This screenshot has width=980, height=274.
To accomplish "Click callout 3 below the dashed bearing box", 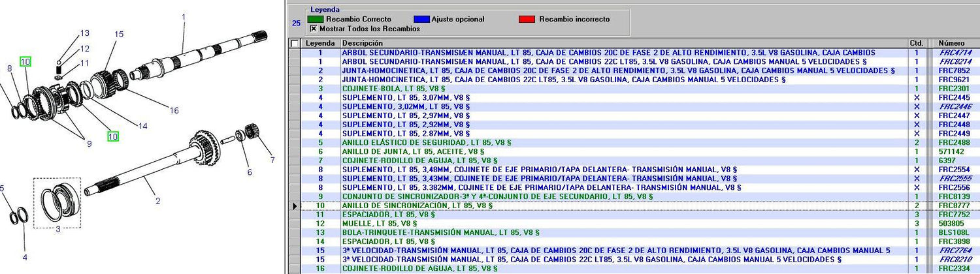I will [x=58, y=230].
